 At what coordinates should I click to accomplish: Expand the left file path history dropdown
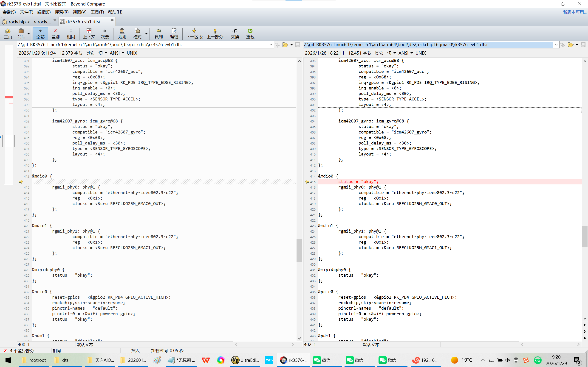pyautogui.click(x=271, y=45)
